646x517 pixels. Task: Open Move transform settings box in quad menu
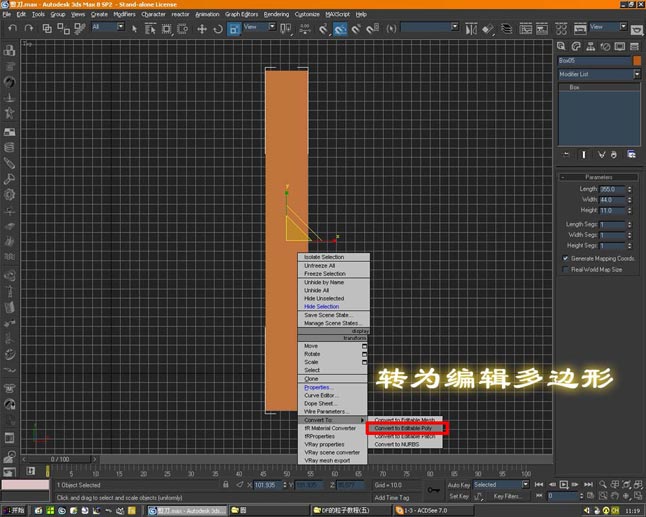click(x=364, y=346)
